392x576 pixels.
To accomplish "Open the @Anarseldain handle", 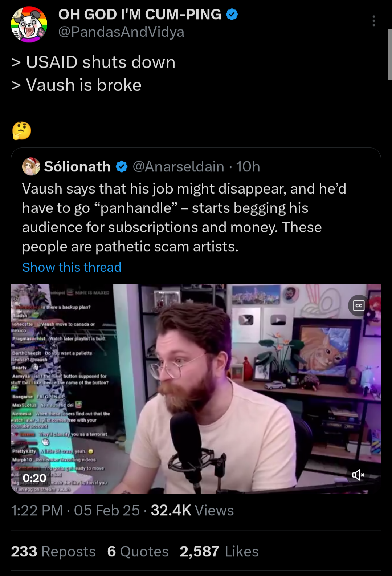I will pos(178,167).
